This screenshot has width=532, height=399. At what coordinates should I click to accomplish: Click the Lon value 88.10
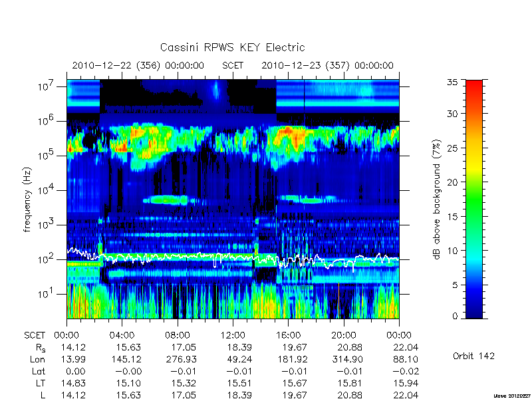point(406,359)
